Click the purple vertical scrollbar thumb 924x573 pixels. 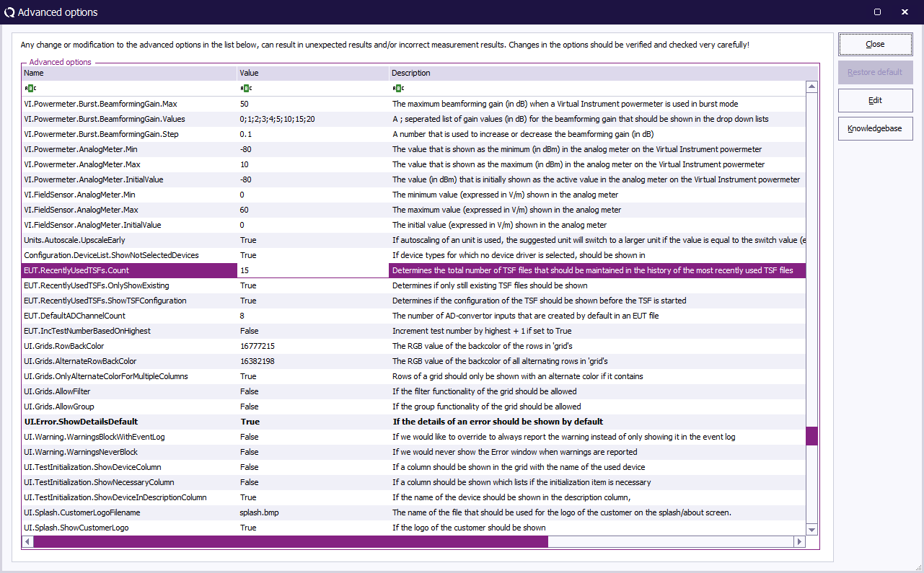(811, 436)
